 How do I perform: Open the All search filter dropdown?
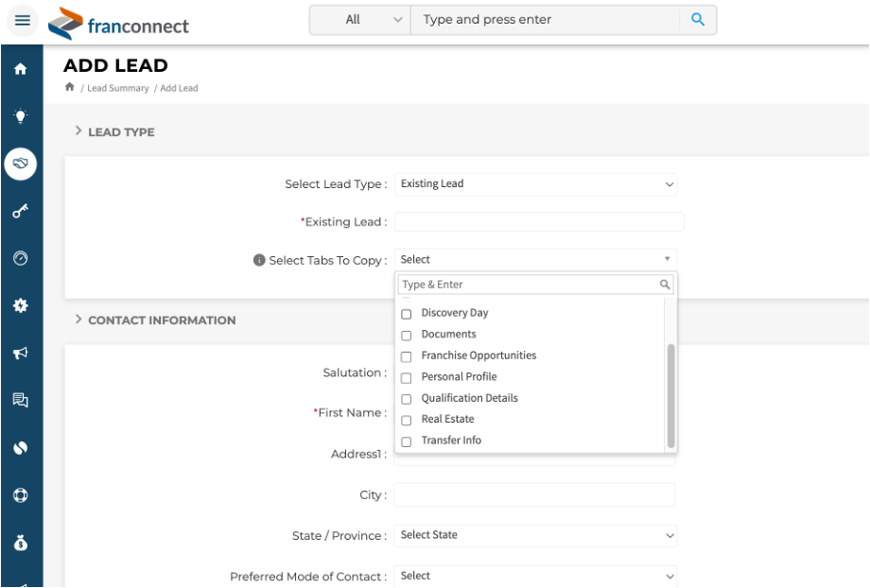[x=360, y=20]
